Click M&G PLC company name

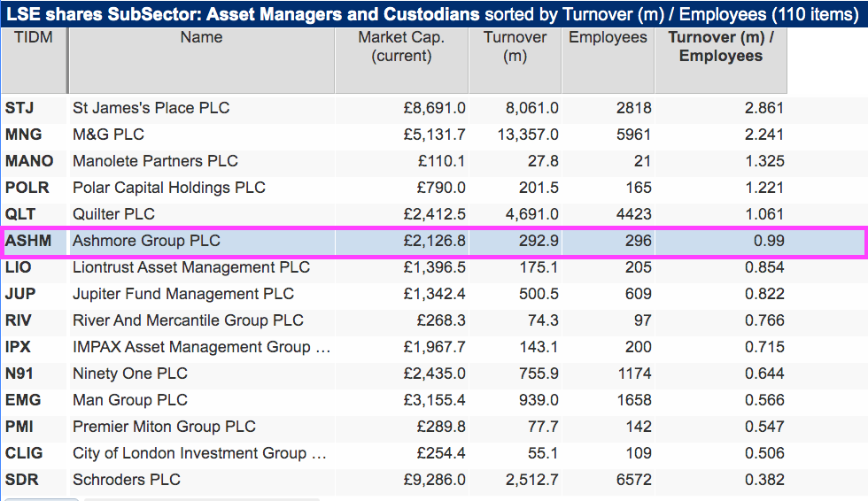tap(108, 135)
